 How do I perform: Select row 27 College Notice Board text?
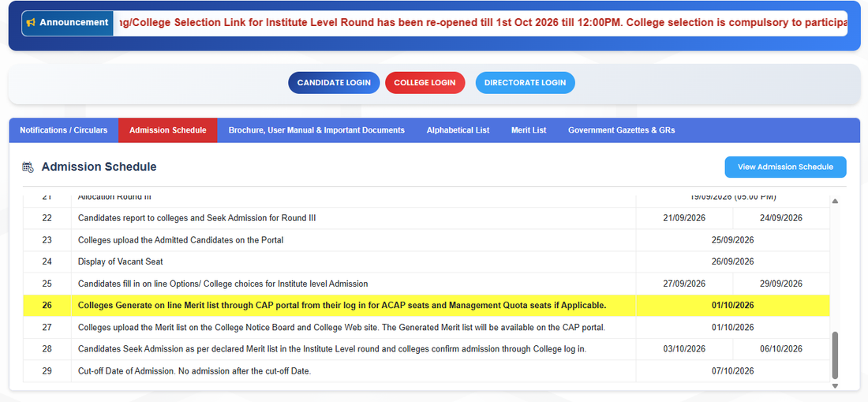342,328
